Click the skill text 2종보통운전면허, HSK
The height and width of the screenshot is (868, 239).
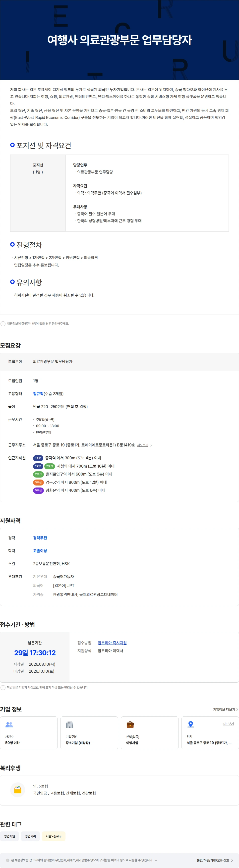pyautogui.click(x=51, y=564)
